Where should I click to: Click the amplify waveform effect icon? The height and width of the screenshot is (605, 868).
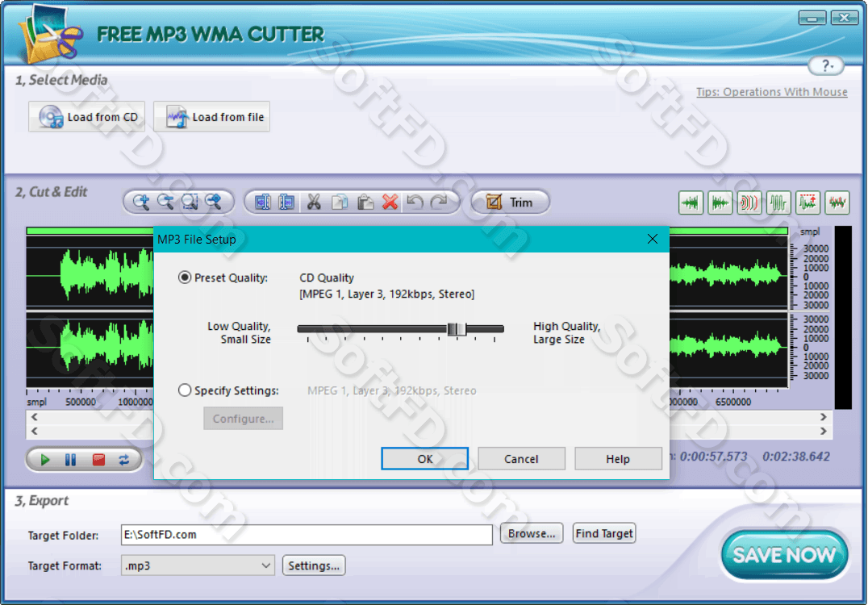(778, 202)
